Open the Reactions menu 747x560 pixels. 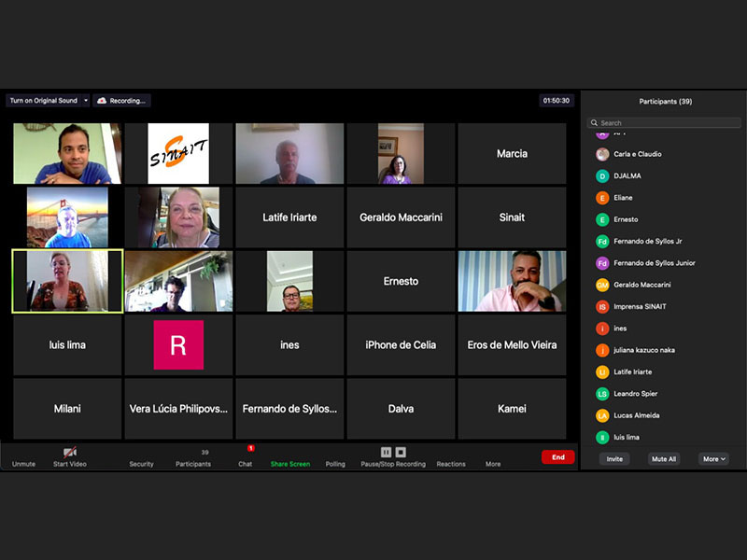(x=451, y=457)
